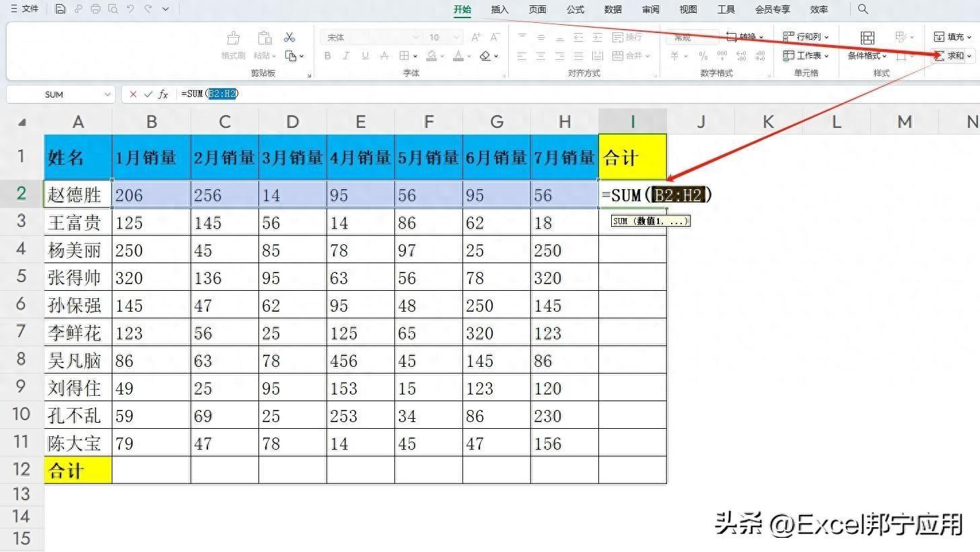Select column B header
Viewport: 980px width, 552px height.
[151, 121]
